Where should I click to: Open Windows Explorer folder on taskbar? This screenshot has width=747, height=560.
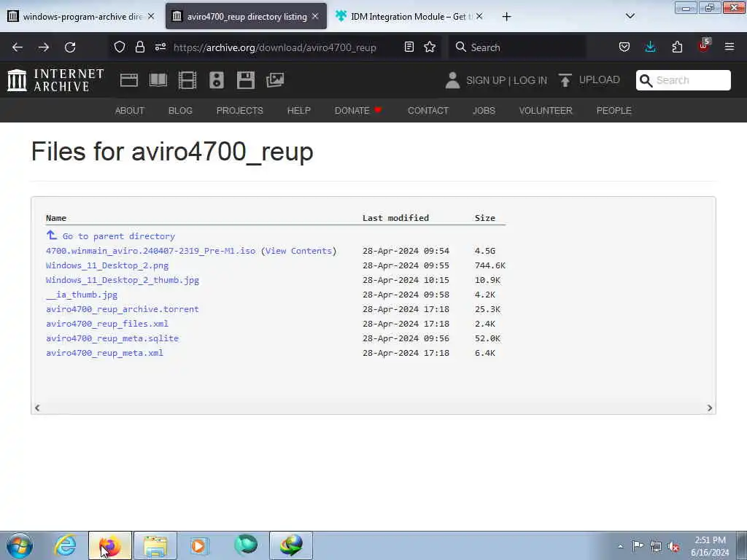155,545
